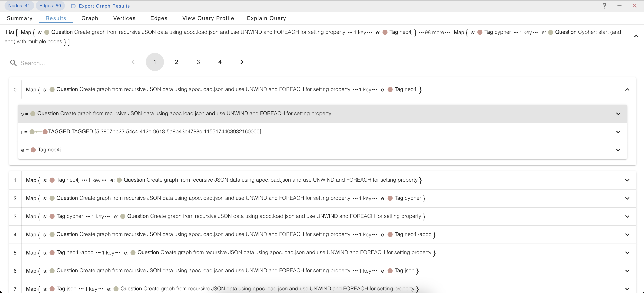Select the Vertices panel icon
644x293 pixels.
coord(124,18)
